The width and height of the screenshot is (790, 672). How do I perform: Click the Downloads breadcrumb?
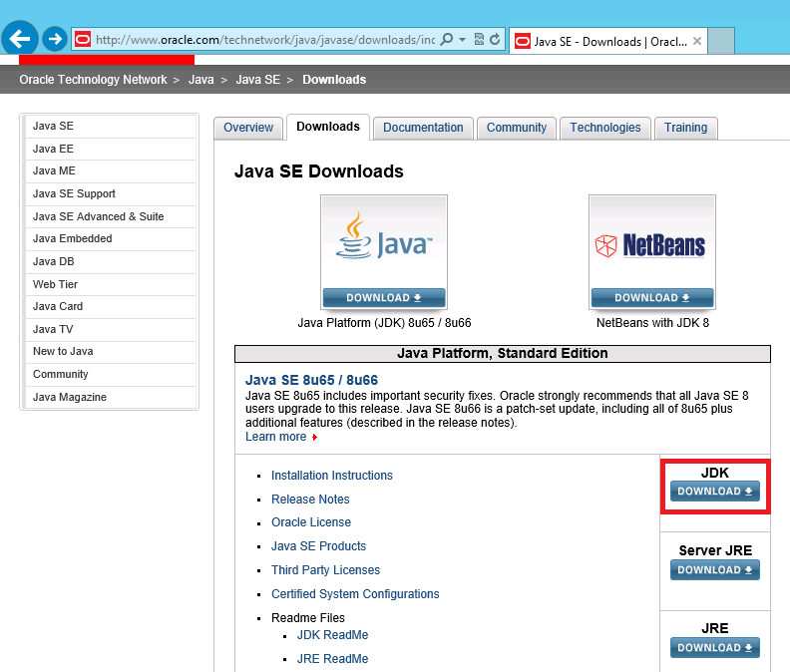click(334, 80)
